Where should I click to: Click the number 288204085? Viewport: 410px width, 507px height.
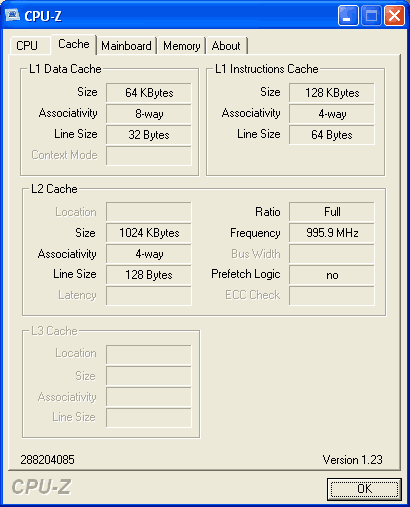(47, 460)
